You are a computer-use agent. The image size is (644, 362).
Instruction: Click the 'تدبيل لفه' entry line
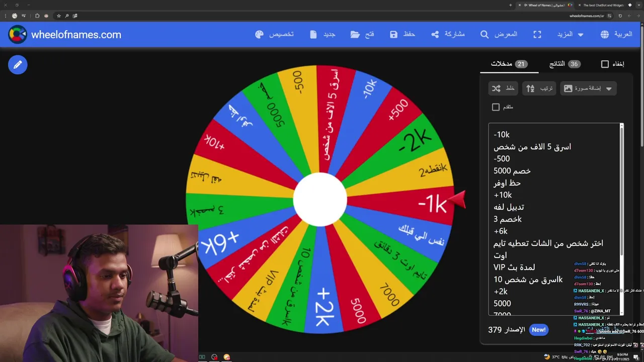pos(509,207)
